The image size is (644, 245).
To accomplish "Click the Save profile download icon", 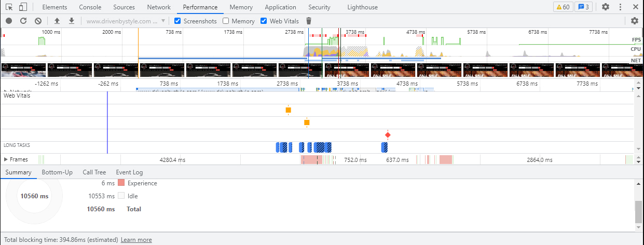I will [72, 21].
